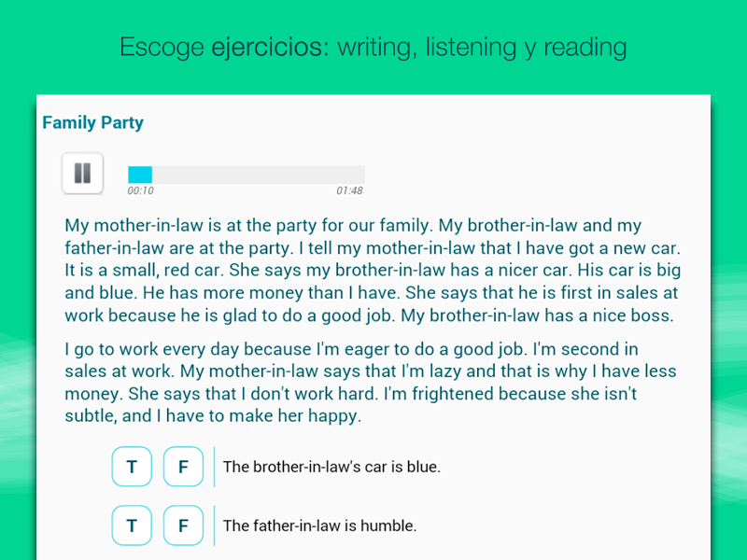This screenshot has width=747, height=560.
Task: Mark 'The brother-in-law's car is blue' as True
Action: tap(132, 467)
